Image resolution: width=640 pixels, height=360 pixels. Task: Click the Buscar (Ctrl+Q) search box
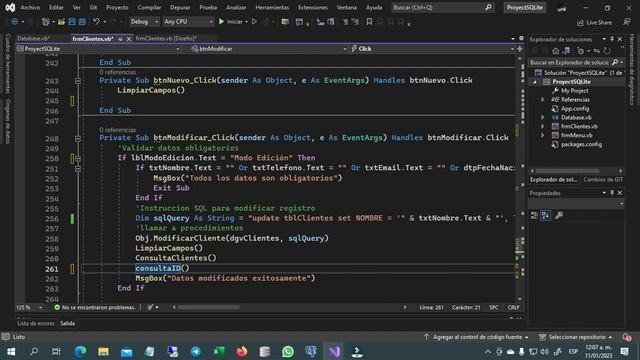tap(442, 7)
